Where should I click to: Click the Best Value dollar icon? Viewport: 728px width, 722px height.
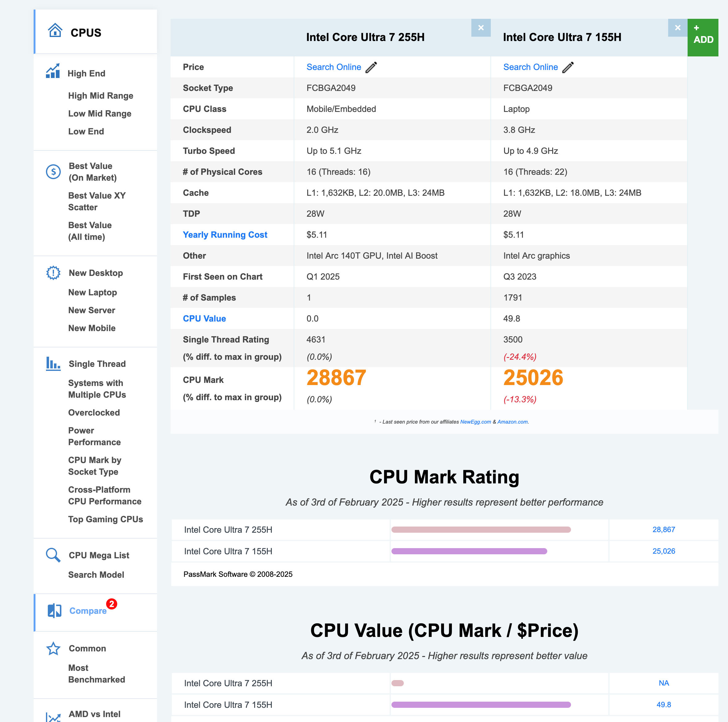click(x=53, y=172)
